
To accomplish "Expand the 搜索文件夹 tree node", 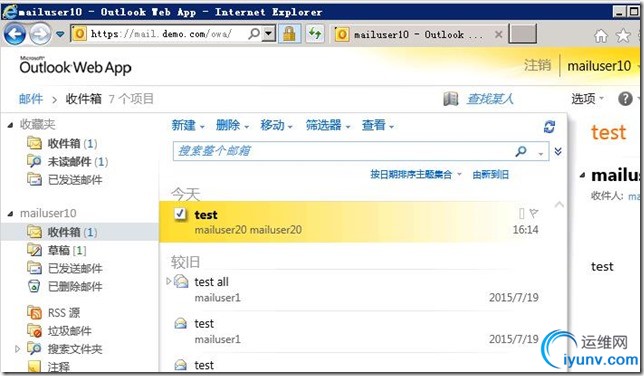I will [17, 349].
